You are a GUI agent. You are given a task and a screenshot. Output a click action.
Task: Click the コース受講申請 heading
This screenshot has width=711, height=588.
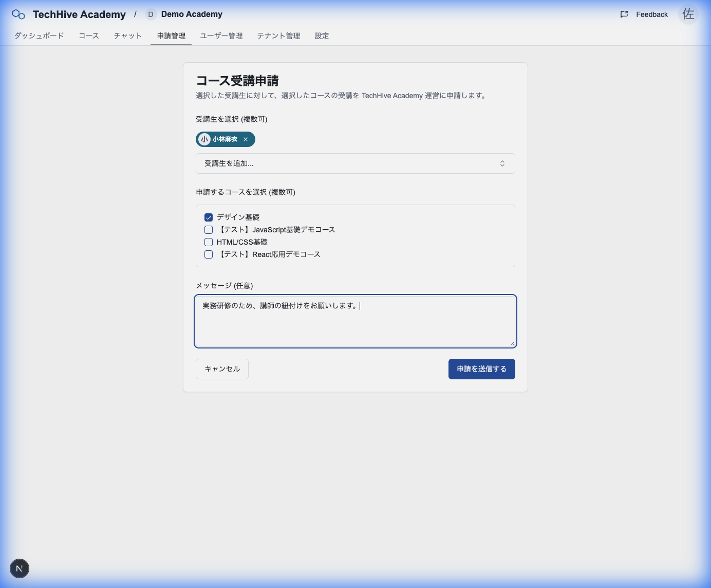237,81
